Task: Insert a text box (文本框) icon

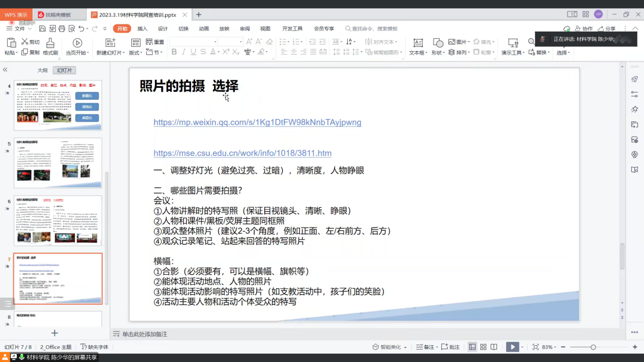Action: click(418, 43)
